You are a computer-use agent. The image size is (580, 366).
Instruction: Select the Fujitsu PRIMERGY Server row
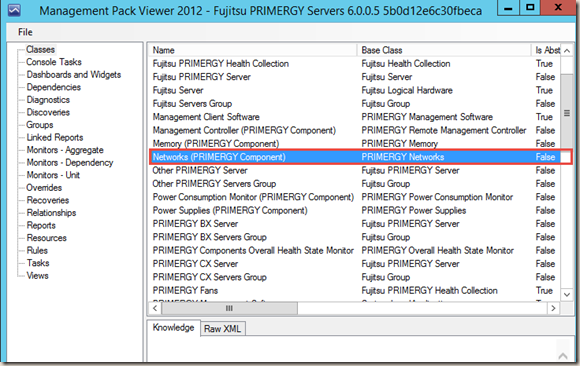click(355, 77)
